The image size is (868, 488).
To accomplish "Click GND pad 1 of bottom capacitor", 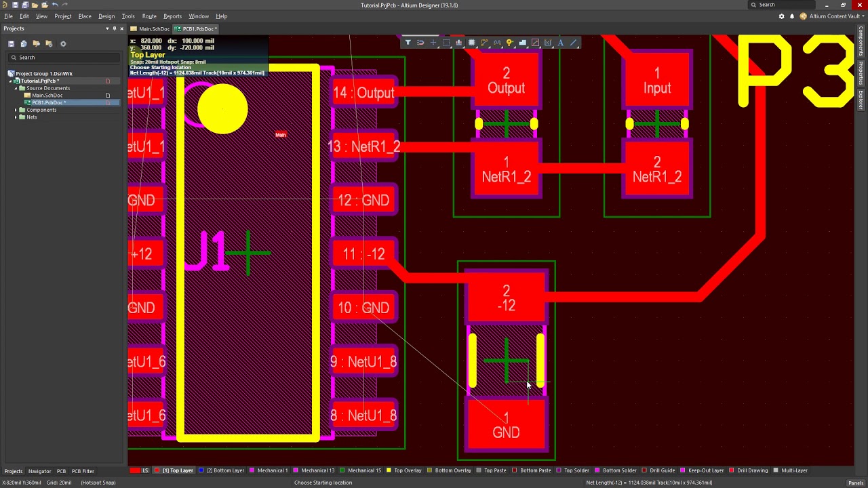I will (x=507, y=425).
